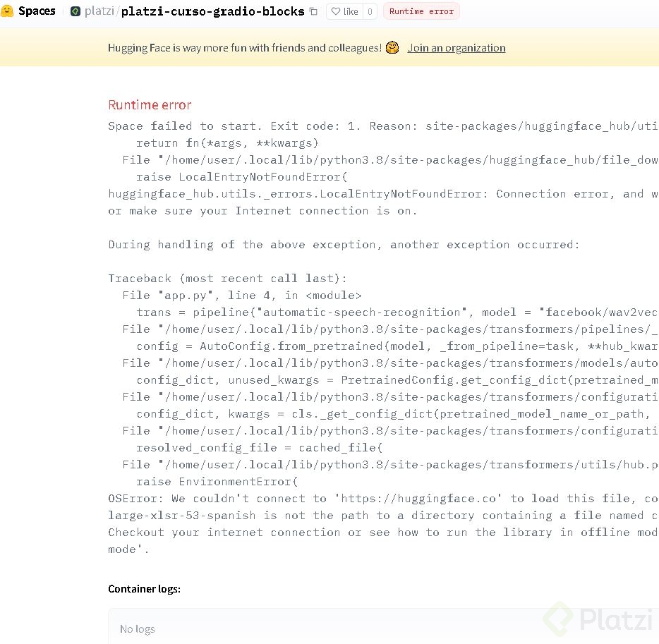The image size is (659, 644).
Task: Click 'Traceback (most recent call last)' line
Action: pos(227,278)
